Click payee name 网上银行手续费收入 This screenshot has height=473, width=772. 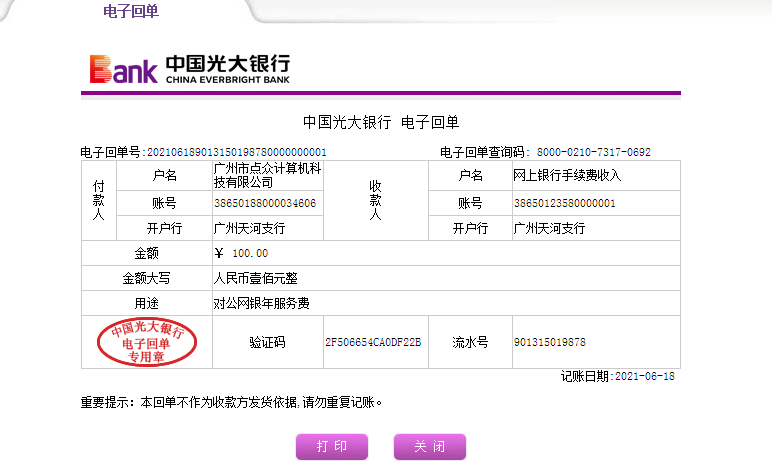(567, 175)
